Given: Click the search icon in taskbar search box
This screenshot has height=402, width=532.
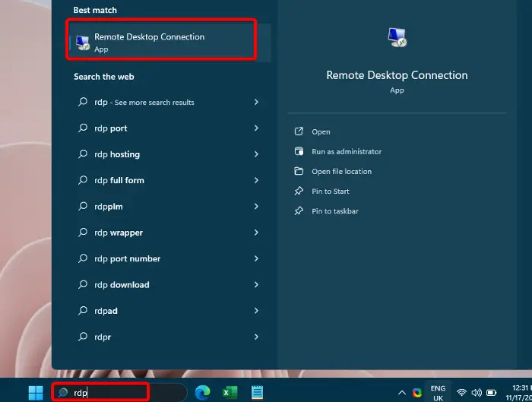Looking at the screenshot, I should (x=63, y=393).
